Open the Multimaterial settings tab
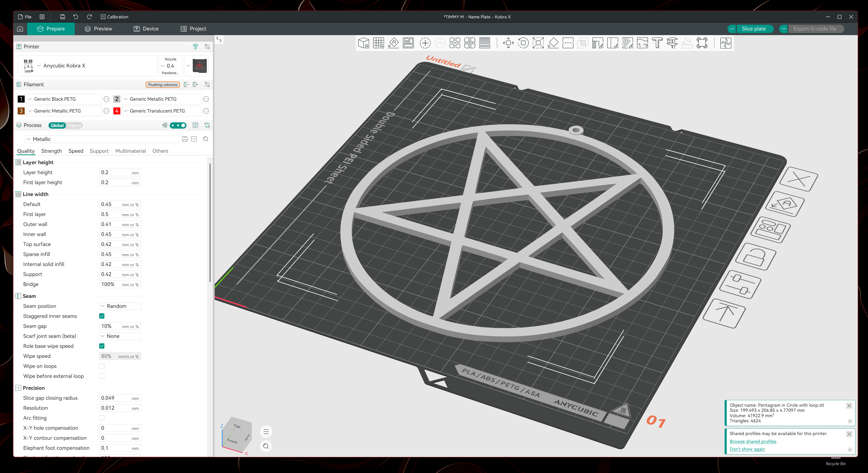This screenshot has width=868, height=473. pos(130,151)
